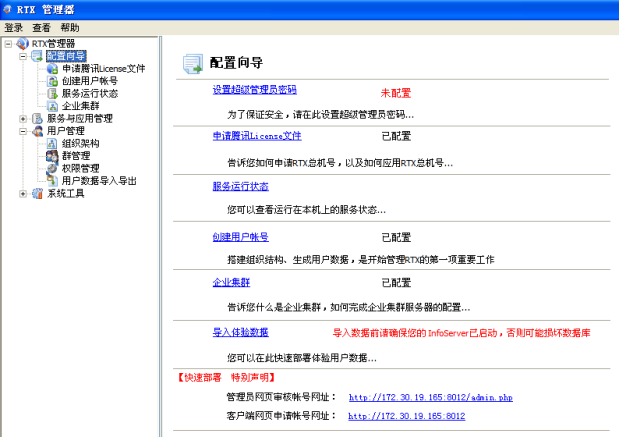Click the 组织架构 tree icon
Viewport: 620px width, 437px height.
(52, 144)
